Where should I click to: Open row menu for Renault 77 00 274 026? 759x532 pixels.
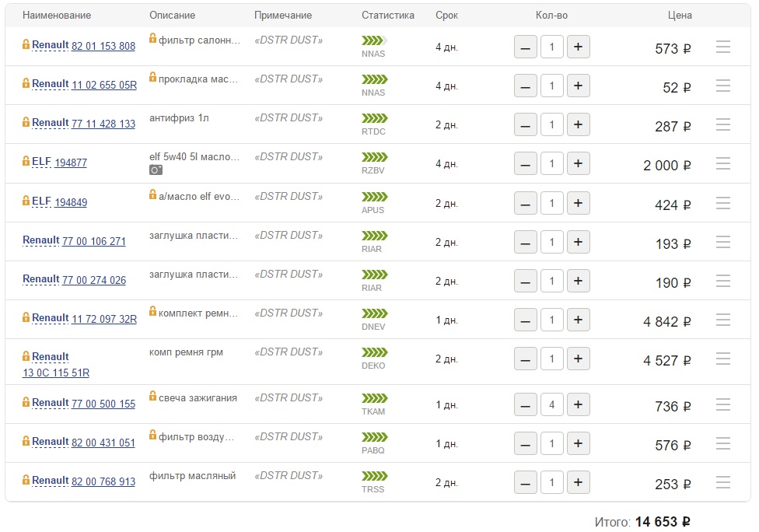[x=722, y=281]
